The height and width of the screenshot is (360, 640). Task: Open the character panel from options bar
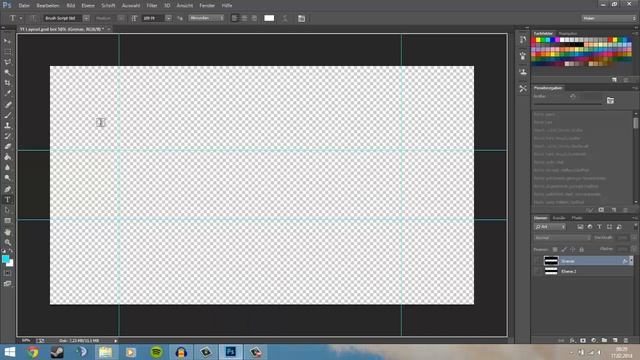pyautogui.click(x=301, y=18)
